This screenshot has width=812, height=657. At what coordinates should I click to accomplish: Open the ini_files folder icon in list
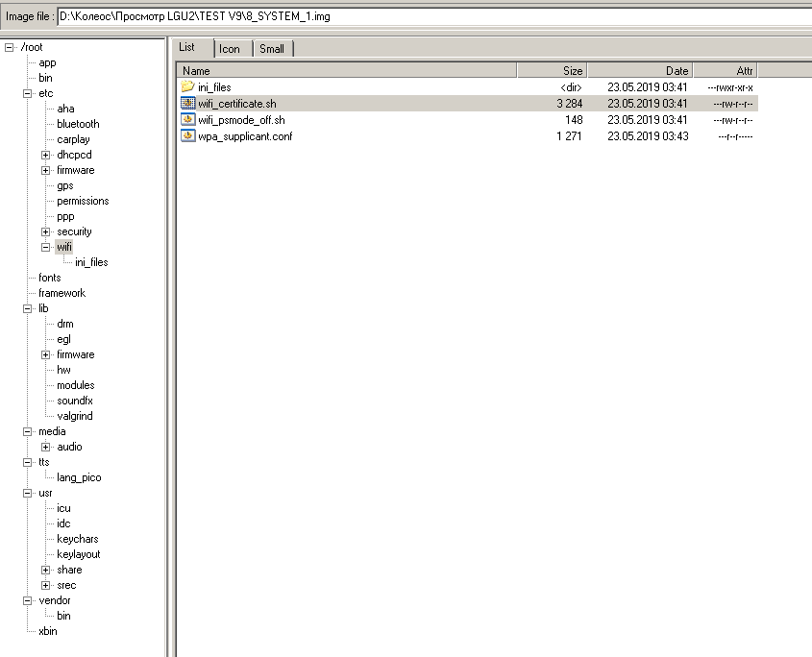[187, 87]
